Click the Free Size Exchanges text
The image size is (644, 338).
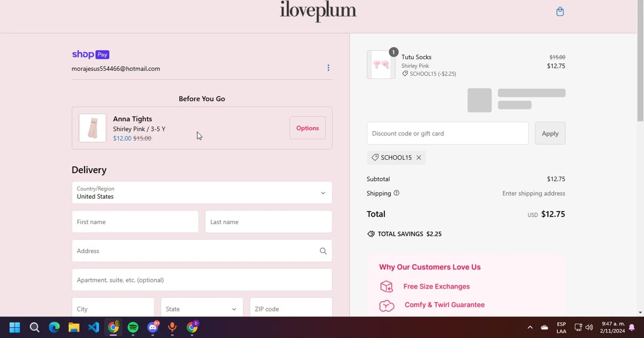click(x=437, y=287)
